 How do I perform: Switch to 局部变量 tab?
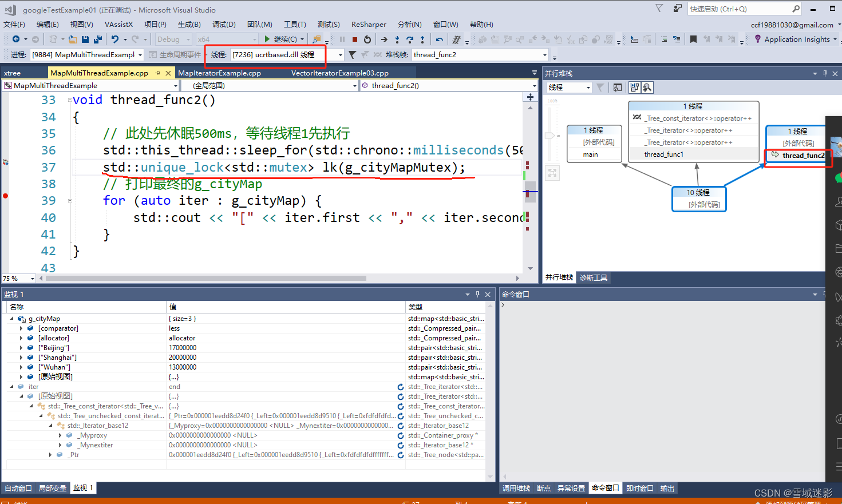click(53, 488)
